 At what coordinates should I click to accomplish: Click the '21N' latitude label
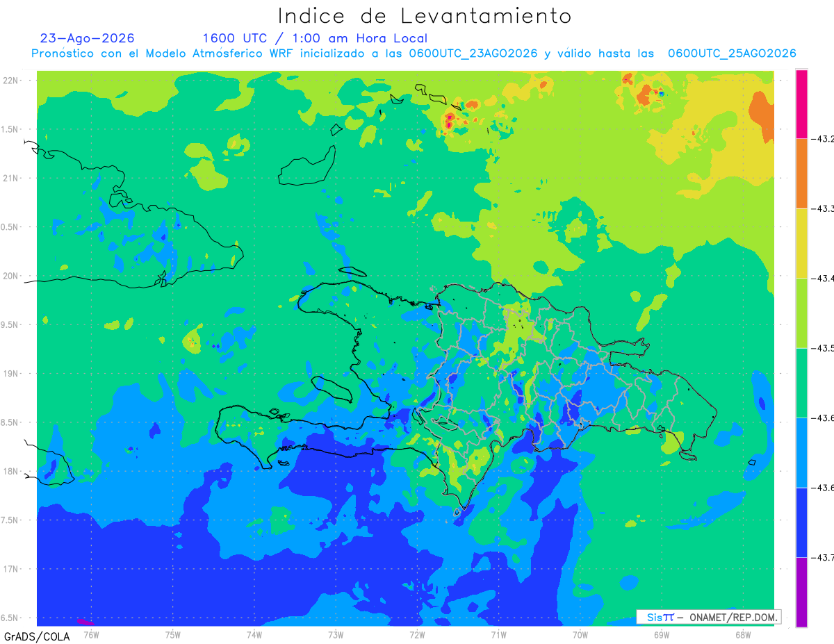coord(12,178)
